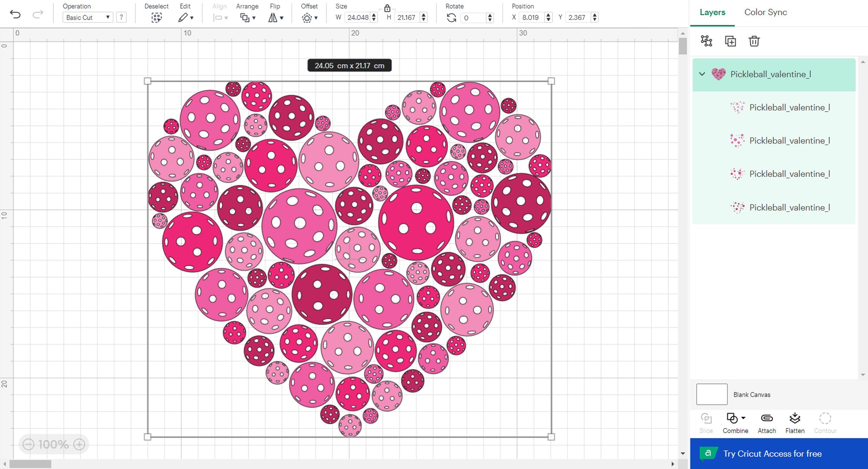Image resolution: width=868 pixels, height=469 pixels.
Task: Click the Blank Canvas color swatch
Action: pyautogui.click(x=711, y=394)
